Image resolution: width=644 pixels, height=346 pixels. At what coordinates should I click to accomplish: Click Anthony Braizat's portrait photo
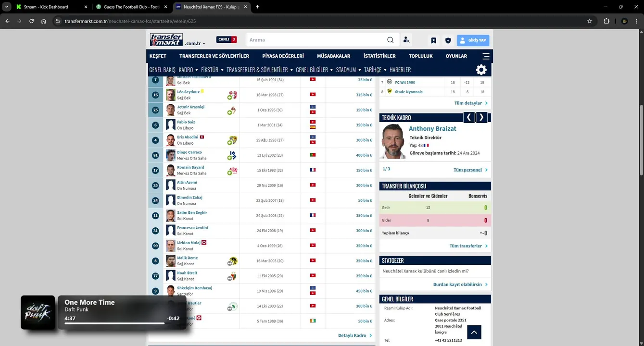click(393, 142)
